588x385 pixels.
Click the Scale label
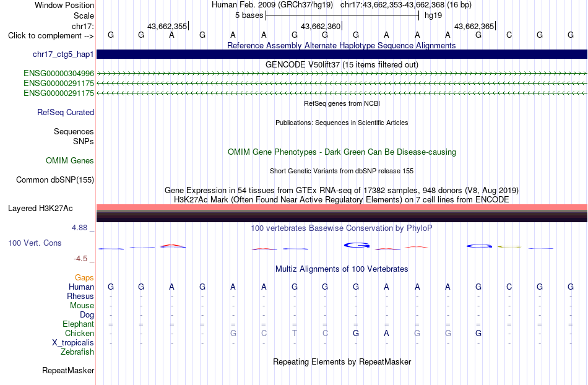(84, 15)
